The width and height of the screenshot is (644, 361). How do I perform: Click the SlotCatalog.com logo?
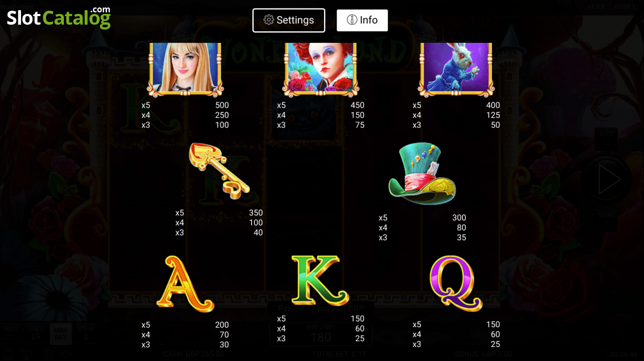coord(58,17)
